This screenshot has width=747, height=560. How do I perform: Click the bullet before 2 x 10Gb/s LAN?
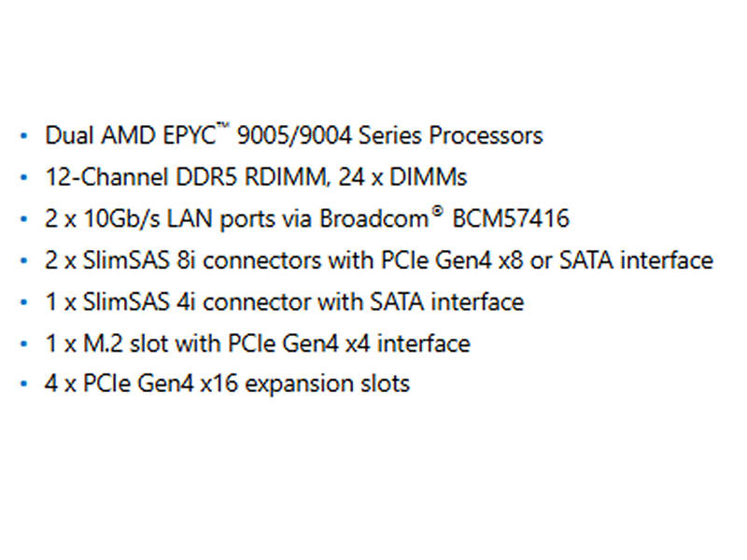pyautogui.click(x=24, y=219)
